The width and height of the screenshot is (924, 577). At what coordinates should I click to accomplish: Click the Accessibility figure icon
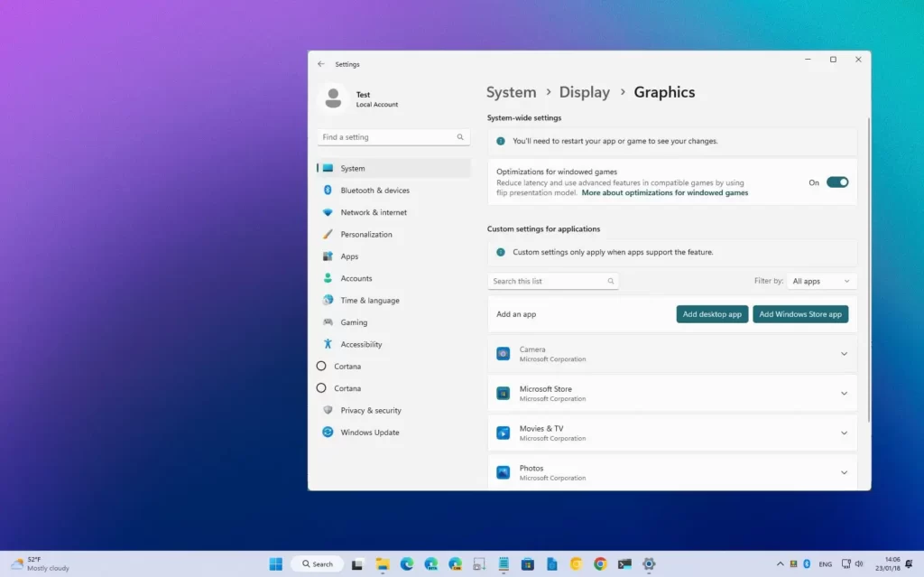(x=328, y=344)
